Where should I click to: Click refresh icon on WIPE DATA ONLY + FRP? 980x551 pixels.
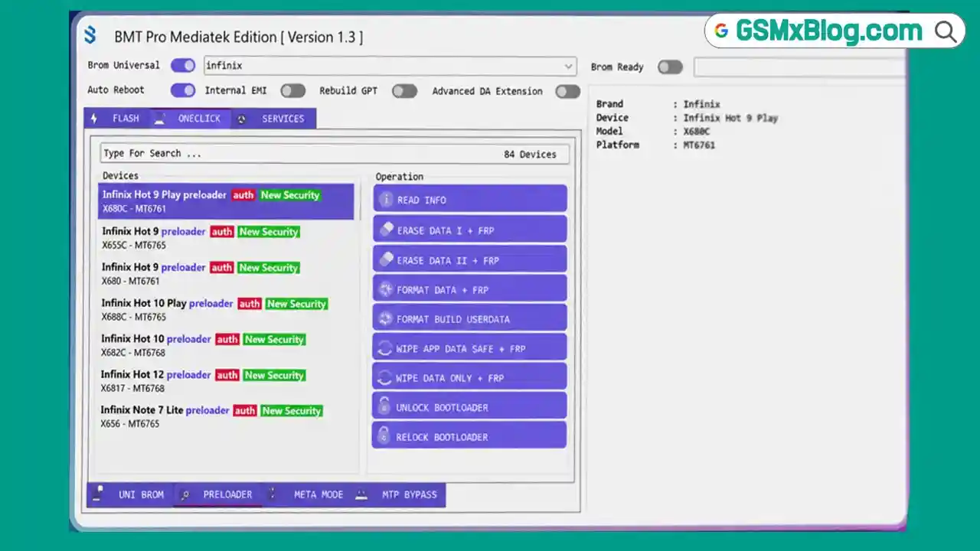tap(384, 377)
